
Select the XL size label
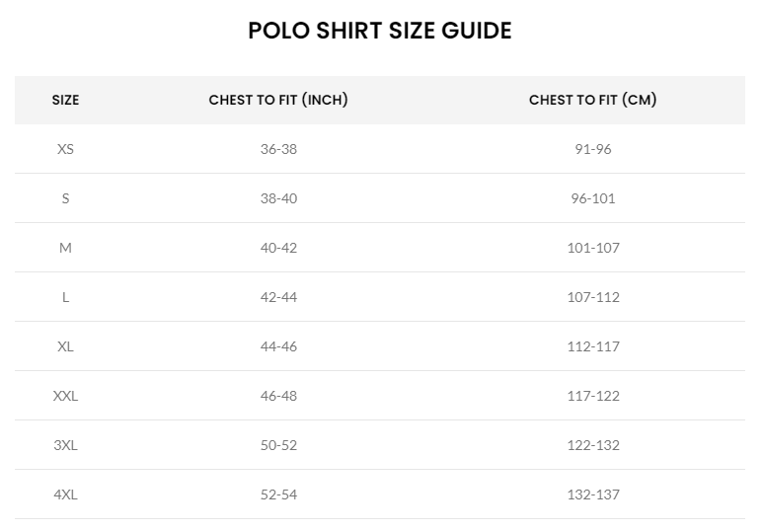(x=65, y=346)
